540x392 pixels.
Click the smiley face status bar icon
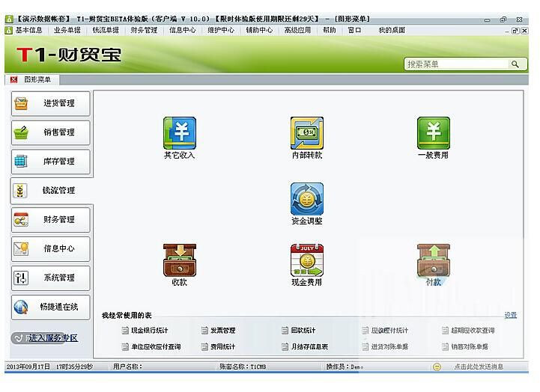tap(437, 367)
